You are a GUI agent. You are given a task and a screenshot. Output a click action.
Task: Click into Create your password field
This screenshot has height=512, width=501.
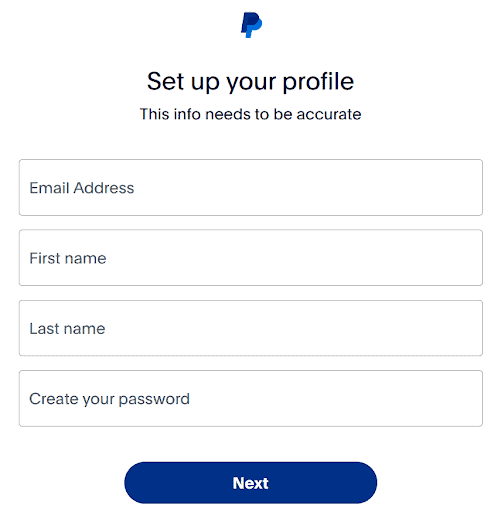tap(251, 398)
